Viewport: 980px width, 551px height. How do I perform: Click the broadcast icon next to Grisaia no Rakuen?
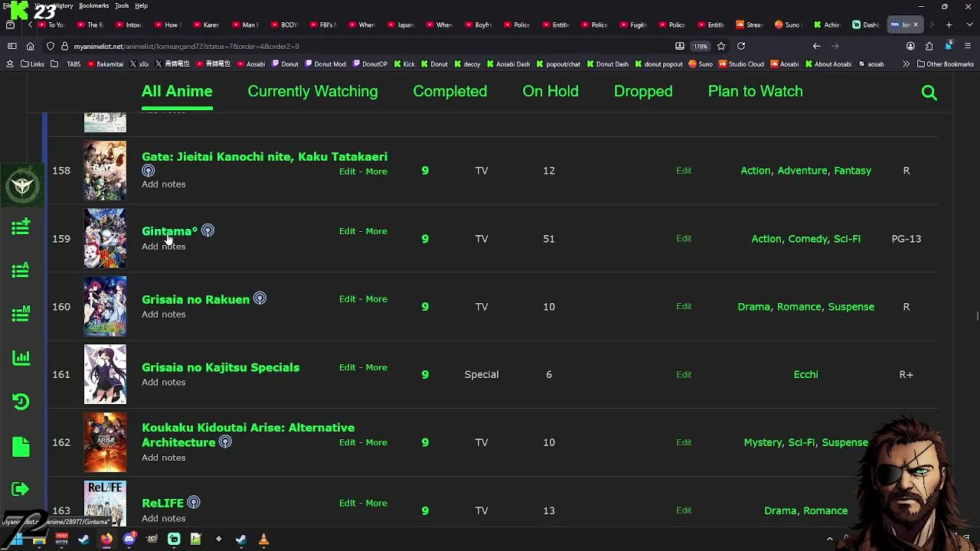(260, 298)
